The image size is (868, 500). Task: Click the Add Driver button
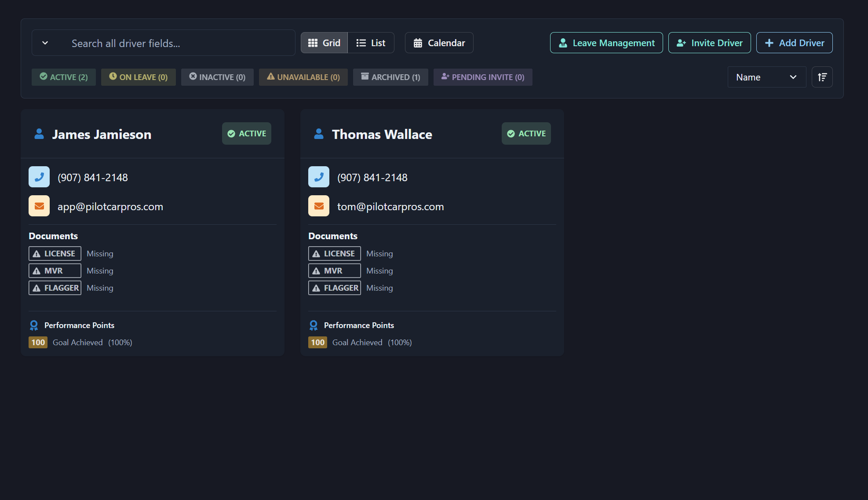coord(794,43)
